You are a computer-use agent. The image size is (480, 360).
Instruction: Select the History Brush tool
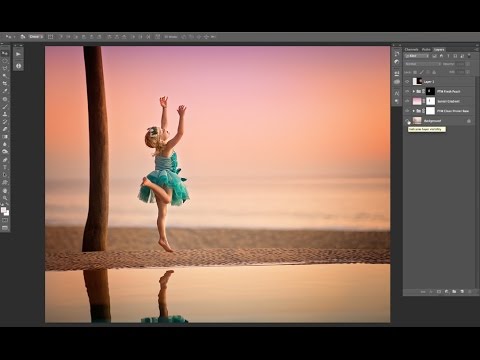(5, 122)
